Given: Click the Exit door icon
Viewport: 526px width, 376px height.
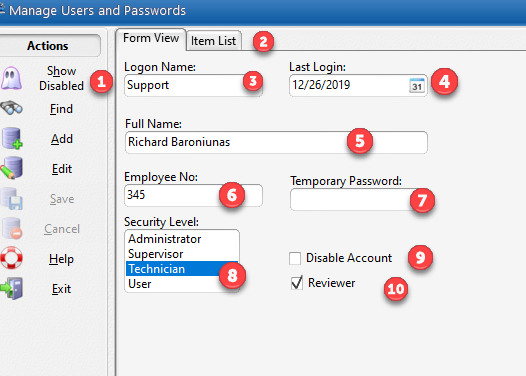Looking at the screenshot, I should [x=11, y=288].
